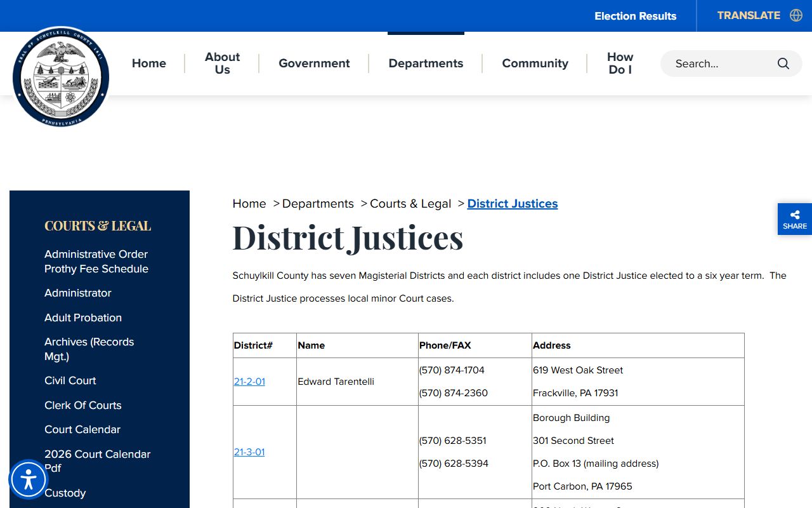This screenshot has height=508, width=812.
Task: Click the globe icon beside Translate
Action: (x=796, y=15)
